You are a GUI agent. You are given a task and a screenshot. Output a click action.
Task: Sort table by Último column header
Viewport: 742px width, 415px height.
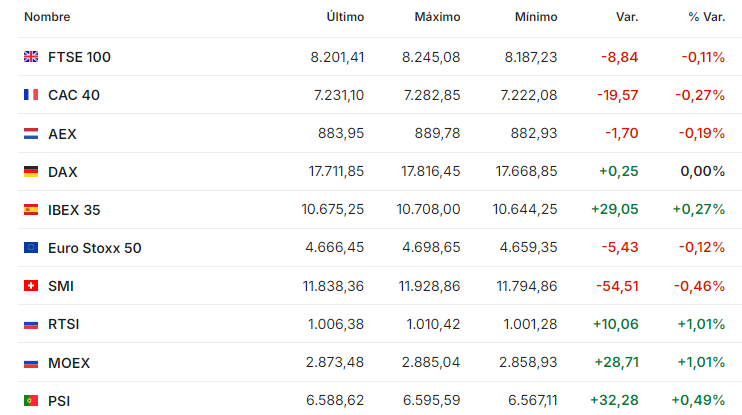coord(345,17)
